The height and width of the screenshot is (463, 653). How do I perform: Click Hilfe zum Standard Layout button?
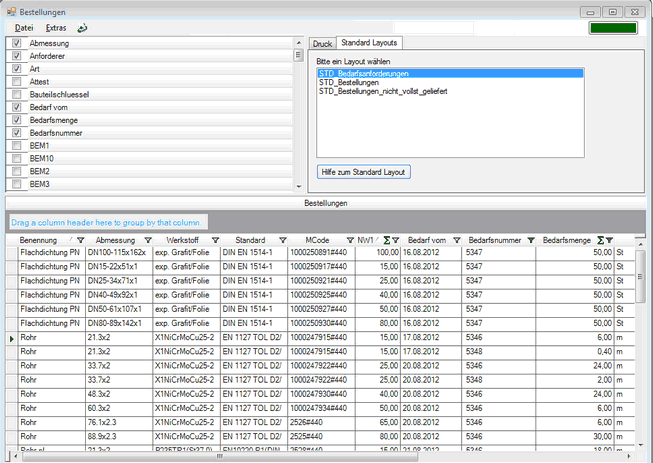[x=364, y=171]
